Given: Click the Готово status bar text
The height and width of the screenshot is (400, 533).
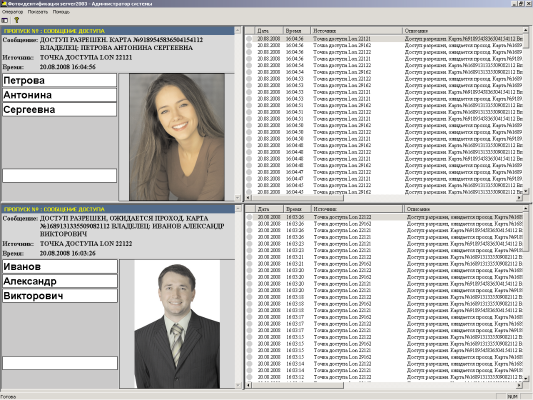Looking at the screenshot, I should (8, 397).
